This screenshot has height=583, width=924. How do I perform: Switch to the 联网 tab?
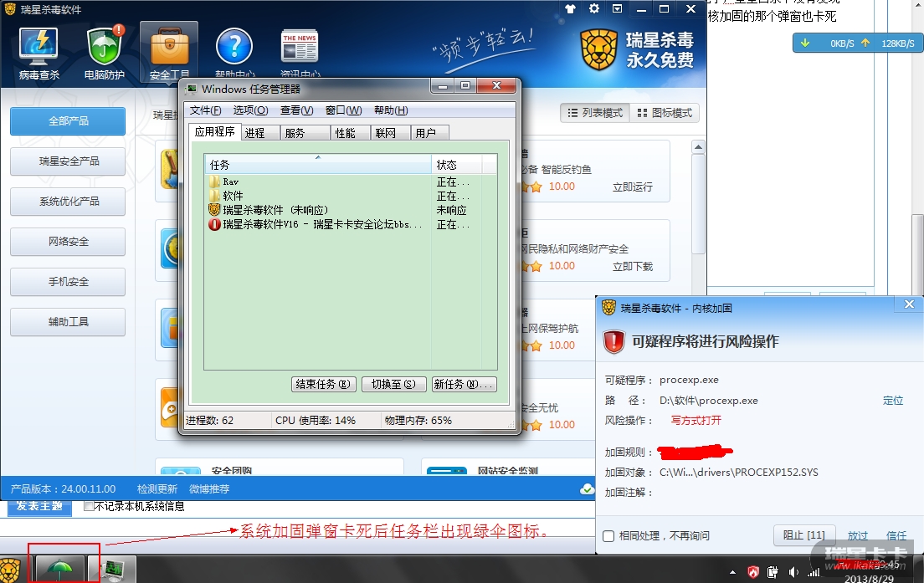click(x=391, y=133)
